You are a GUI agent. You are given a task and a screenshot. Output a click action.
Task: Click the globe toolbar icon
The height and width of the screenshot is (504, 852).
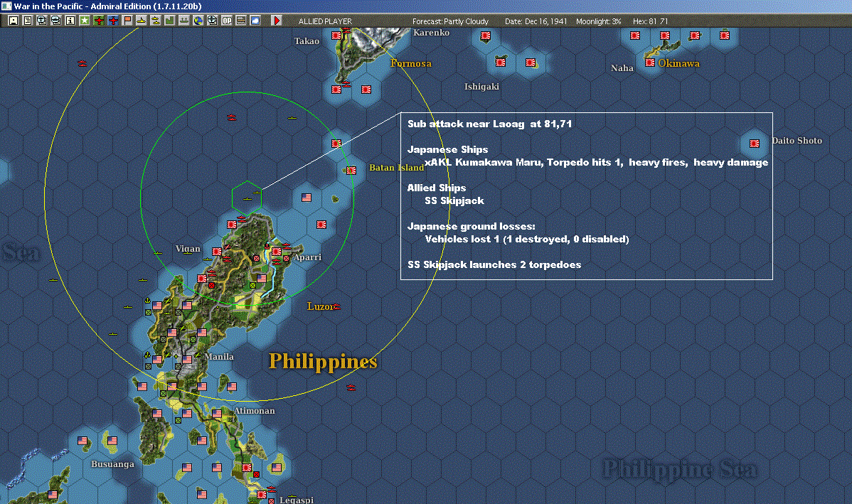point(198,21)
